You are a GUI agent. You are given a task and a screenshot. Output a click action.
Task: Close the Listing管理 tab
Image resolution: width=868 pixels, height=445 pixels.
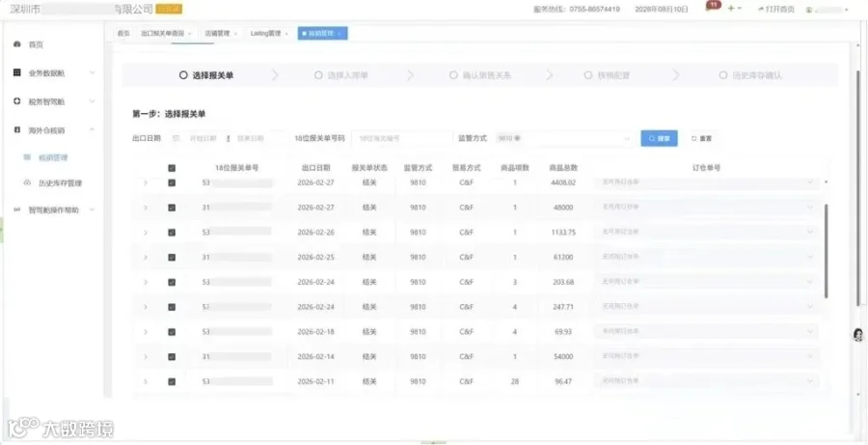[x=286, y=34]
